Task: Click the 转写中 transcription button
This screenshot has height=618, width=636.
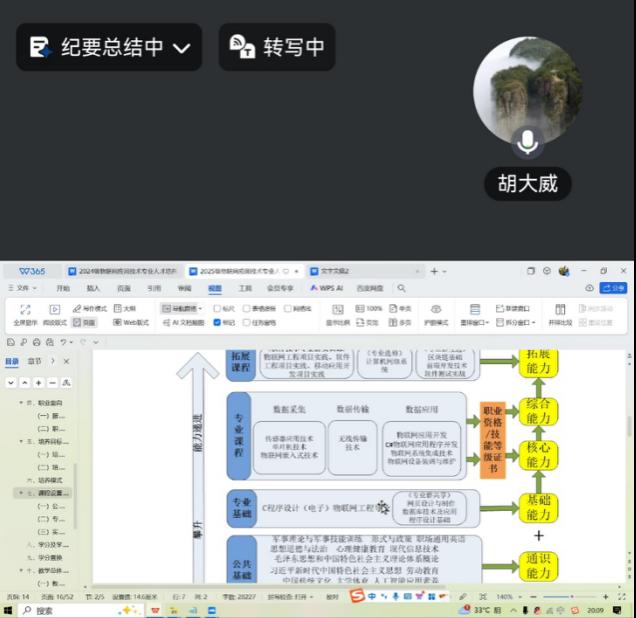Action: click(277, 47)
